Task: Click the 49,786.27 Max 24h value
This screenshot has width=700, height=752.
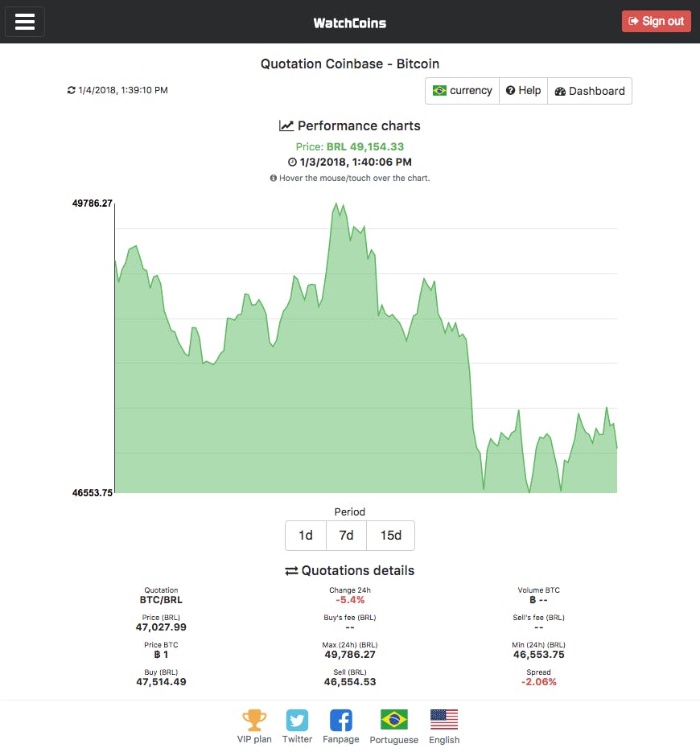Action: [x=350, y=655]
